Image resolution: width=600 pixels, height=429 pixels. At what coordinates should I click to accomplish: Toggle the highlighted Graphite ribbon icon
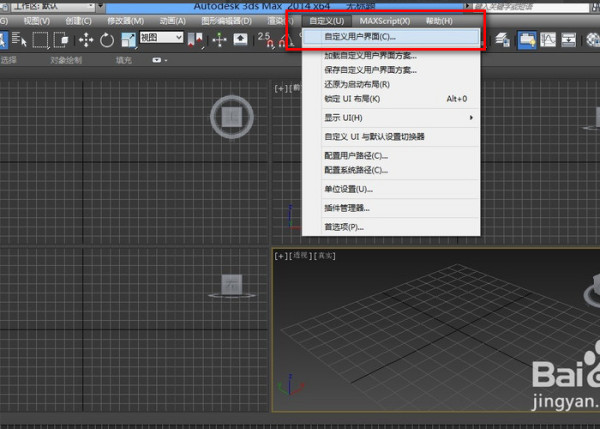coord(527,40)
